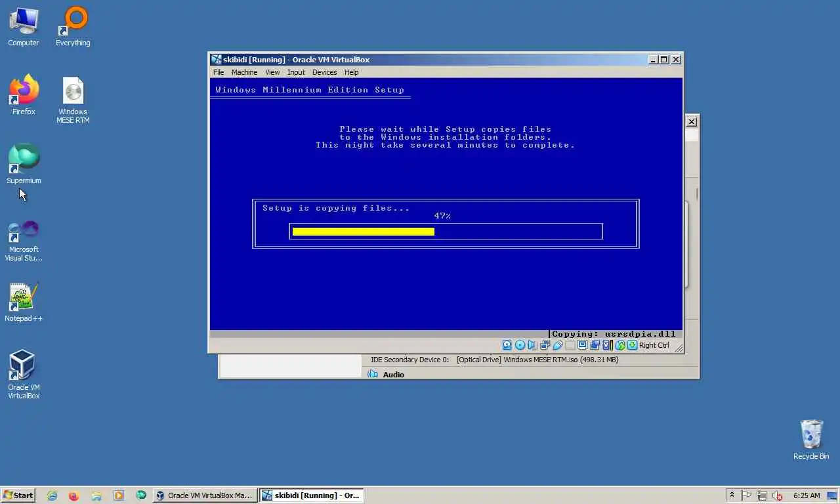Select the Notepad++ desktop shortcut
The image size is (840, 504).
tap(24, 303)
